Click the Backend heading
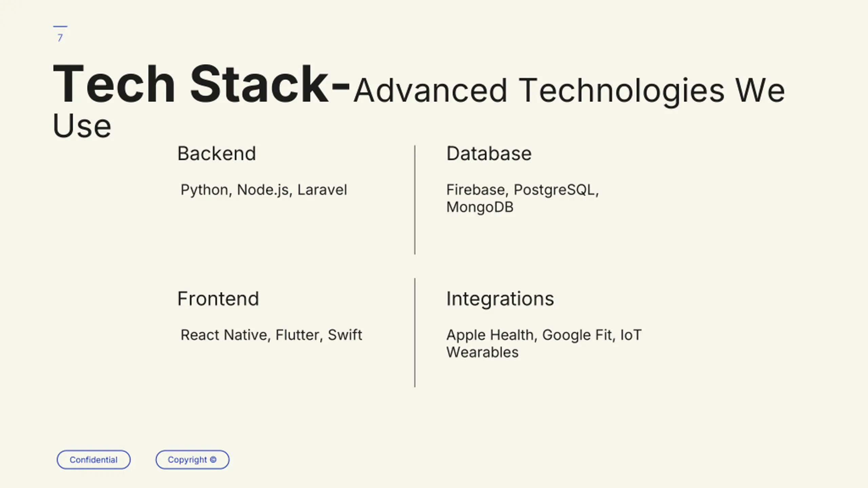The image size is (868, 488). click(216, 154)
